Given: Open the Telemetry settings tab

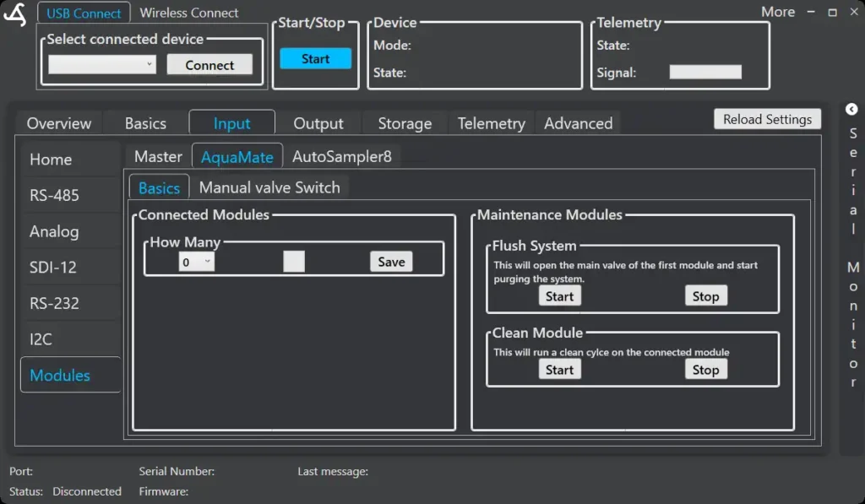Looking at the screenshot, I should click(491, 123).
